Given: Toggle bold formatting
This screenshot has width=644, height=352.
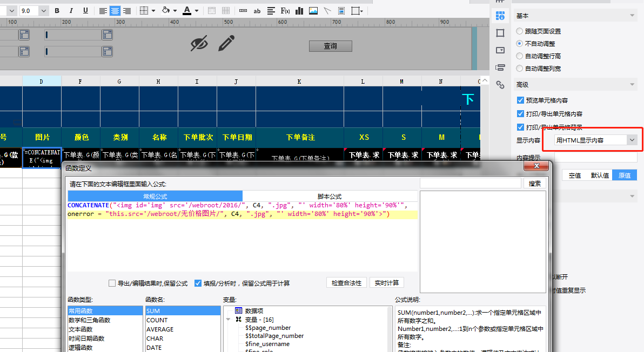Looking at the screenshot, I should click(57, 11).
